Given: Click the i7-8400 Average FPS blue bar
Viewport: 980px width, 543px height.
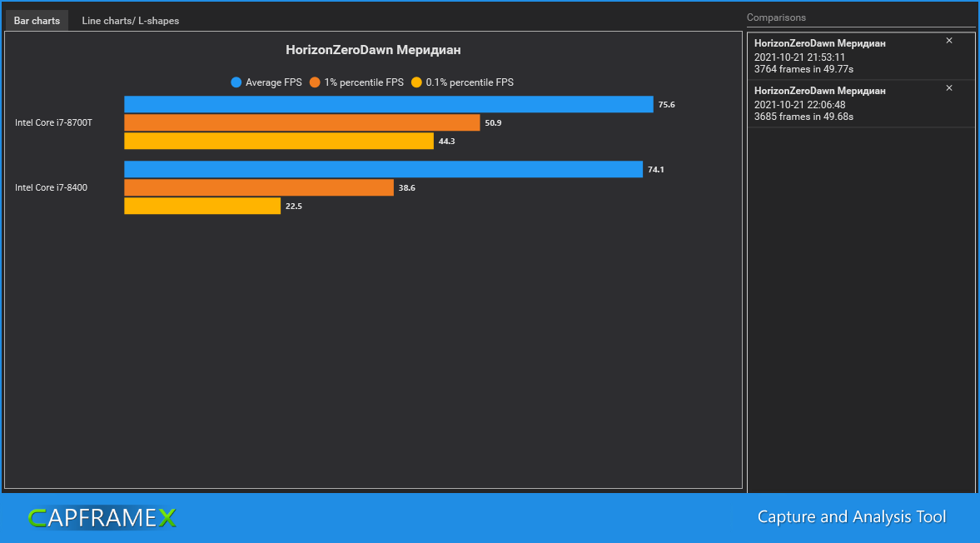Looking at the screenshot, I should [383, 169].
